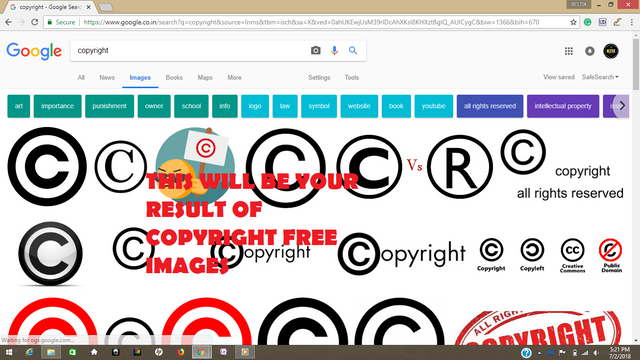Click the green Grammarly extension icon
The height and width of the screenshot is (360, 640).
(587, 22)
